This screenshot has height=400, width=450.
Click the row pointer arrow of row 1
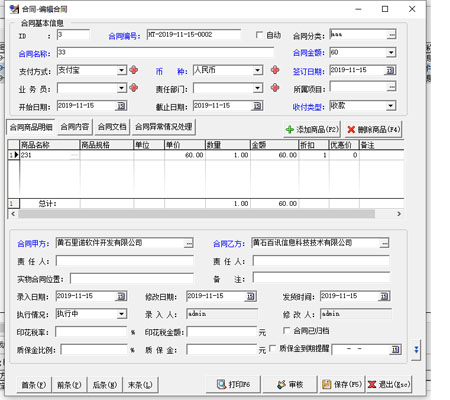pyautogui.click(x=16, y=155)
